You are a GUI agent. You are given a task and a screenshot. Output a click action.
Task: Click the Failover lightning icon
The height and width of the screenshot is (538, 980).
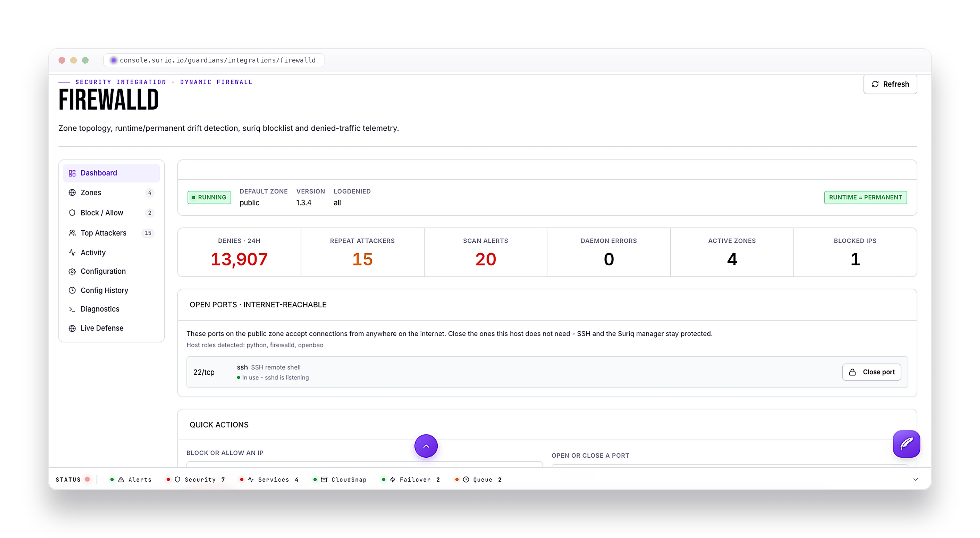393,479
